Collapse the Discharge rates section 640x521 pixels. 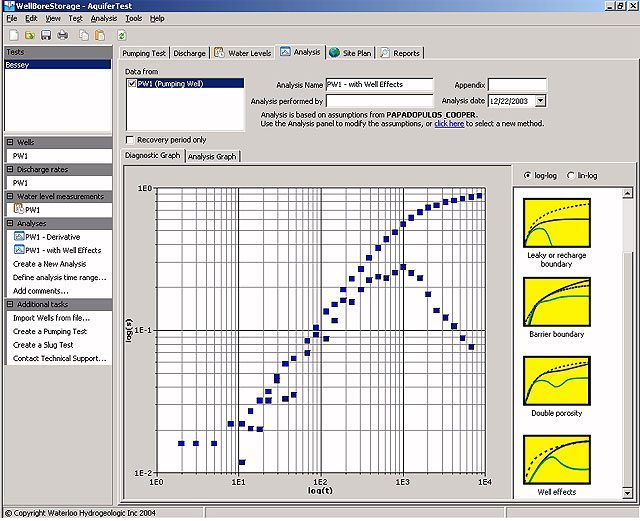click(x=10, y=169)
